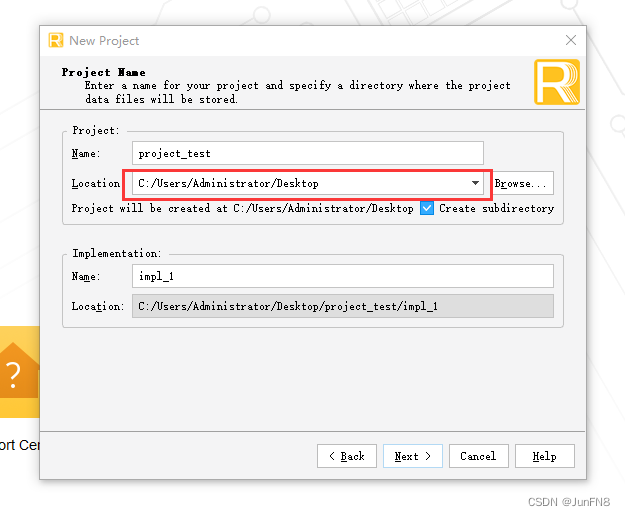Open Help for the dialog
Image resolution: width=625 pixels, height=516 pixels.
[x=544, y=456]
